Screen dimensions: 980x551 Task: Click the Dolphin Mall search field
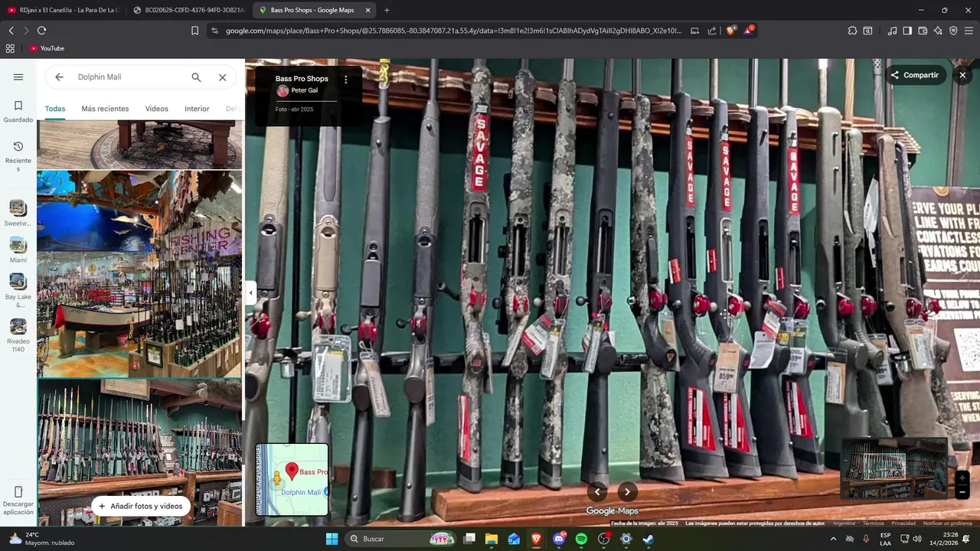click(129, 77)
